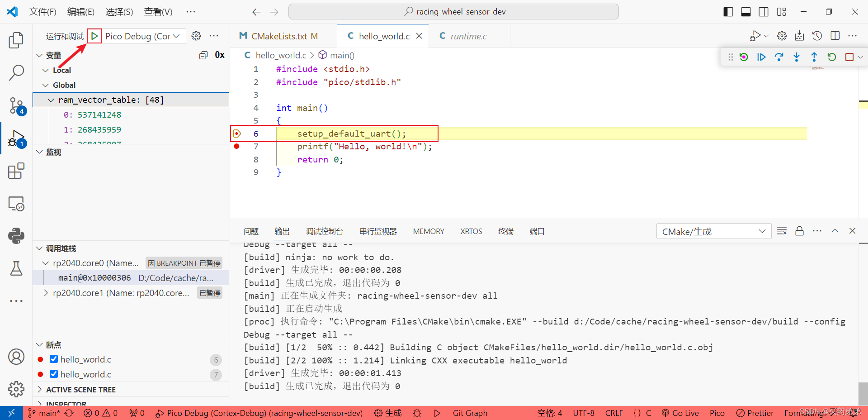Select the Testing beaker icon
868x420 pixels.
click(16, 268)
